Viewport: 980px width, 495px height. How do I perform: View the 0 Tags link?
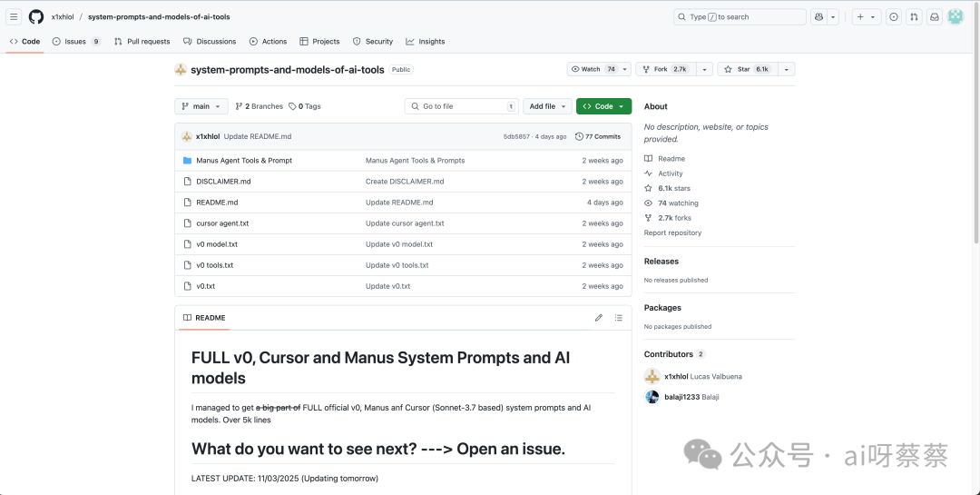click(305, 106)
